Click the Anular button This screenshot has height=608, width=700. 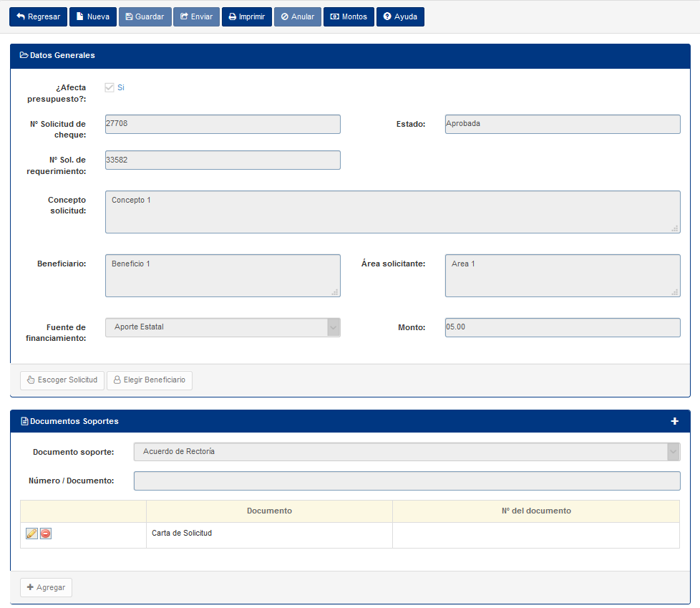(x=298, y=17)
